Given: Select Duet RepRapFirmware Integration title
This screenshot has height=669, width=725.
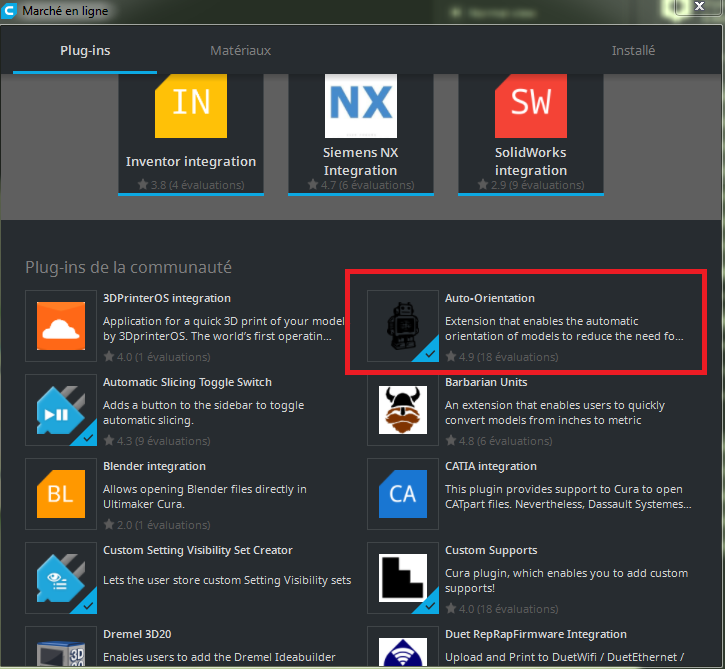Looking at the screenshot, I should click(x=536, y=634).
